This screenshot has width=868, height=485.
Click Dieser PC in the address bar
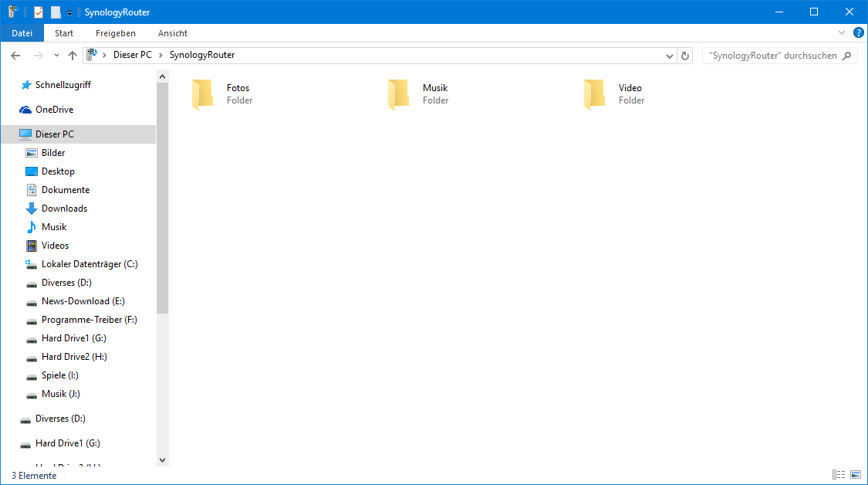point(132,55)
